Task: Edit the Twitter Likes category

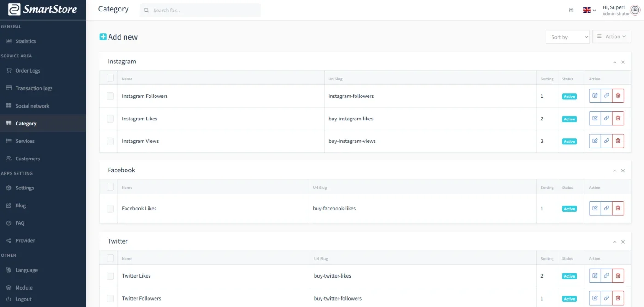Action: click(x=595, y=276)
